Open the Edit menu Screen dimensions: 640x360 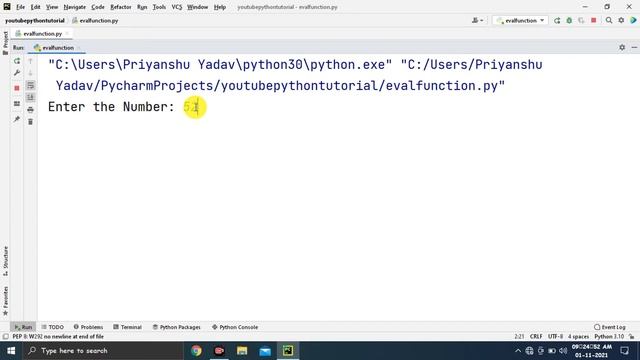[36, 7]
